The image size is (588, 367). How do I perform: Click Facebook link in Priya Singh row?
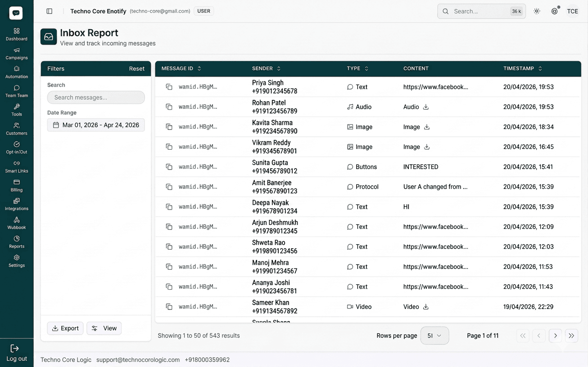point(436,87)
